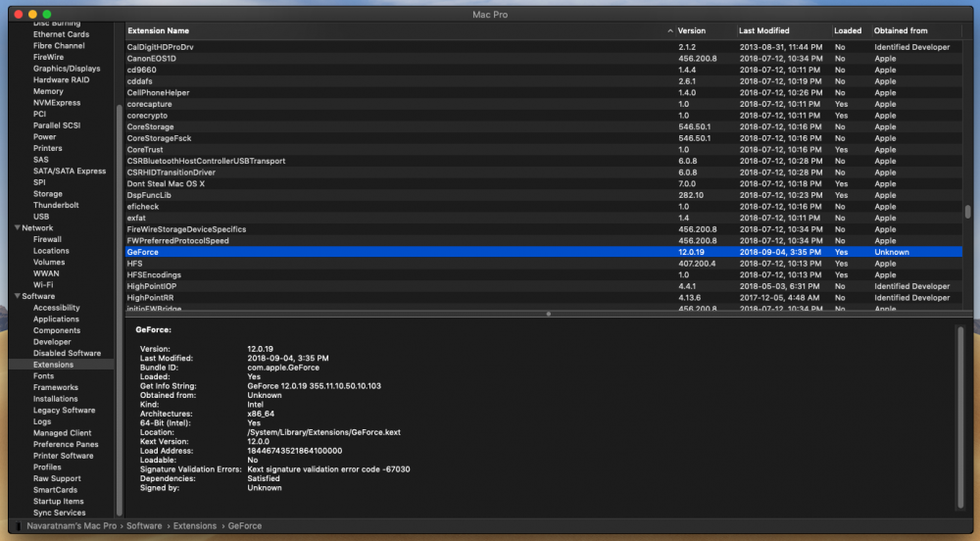The image size is (980, 541).
Task: Click the sort direction arrow in Extension Name header
Action: point(670,30)
